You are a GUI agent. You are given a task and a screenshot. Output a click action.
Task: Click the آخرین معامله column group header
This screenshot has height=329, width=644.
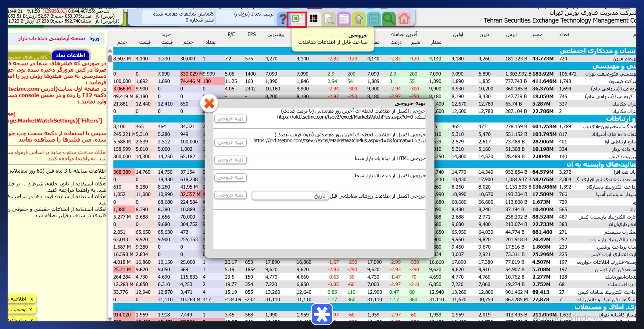coord(404,34)
